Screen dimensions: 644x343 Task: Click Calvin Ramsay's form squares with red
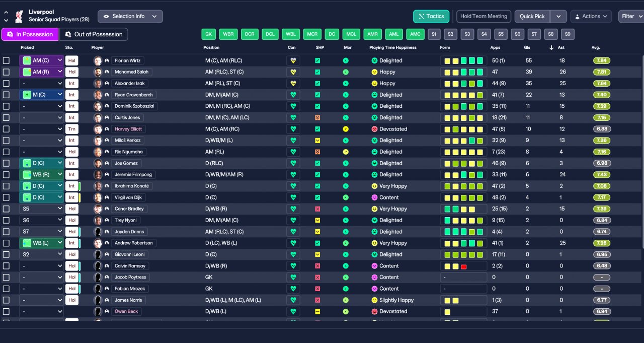pyautogui.click(x=463, y=266)
